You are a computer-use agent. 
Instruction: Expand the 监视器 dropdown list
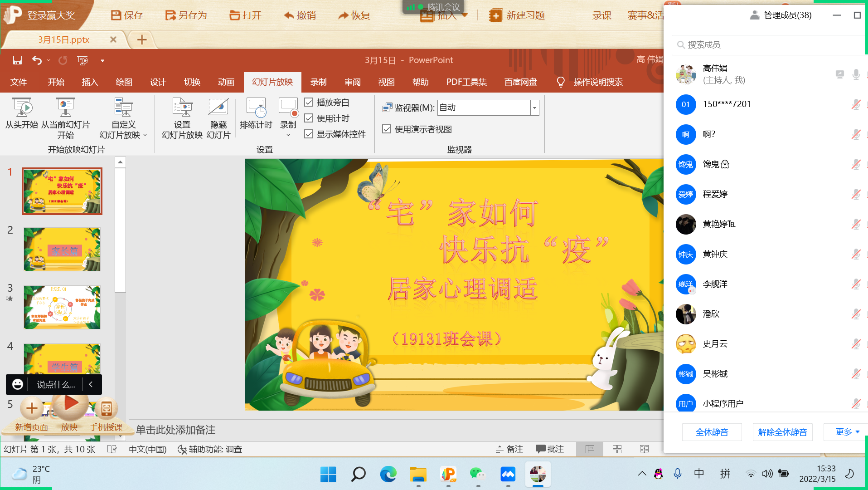[x=534, y=108]
